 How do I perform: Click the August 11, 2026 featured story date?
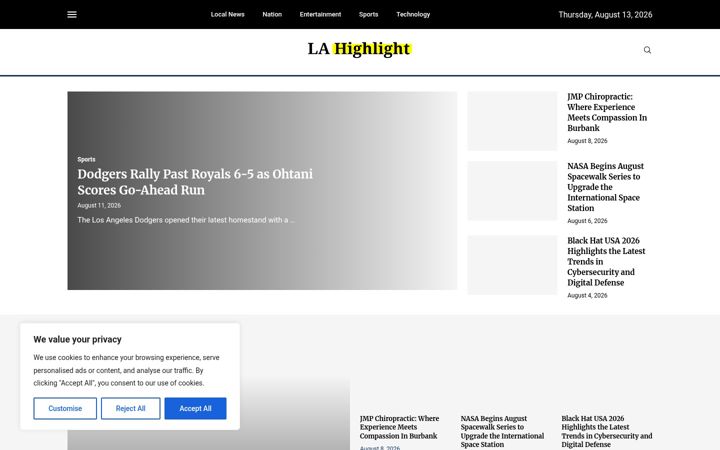pos(99,205)
